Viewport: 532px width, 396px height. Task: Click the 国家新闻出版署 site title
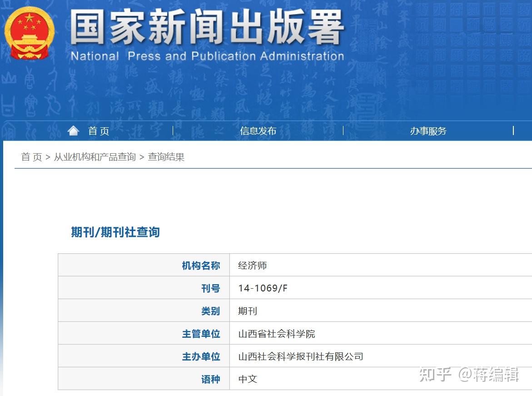pyautogui.click(x=207, y=27)
